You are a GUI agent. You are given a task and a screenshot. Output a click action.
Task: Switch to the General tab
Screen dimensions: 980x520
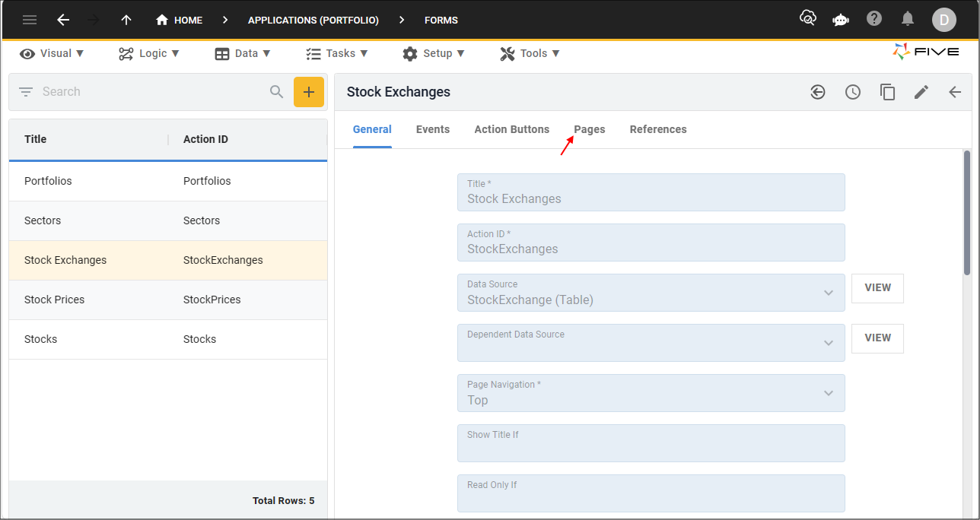[x=372, y=129]
